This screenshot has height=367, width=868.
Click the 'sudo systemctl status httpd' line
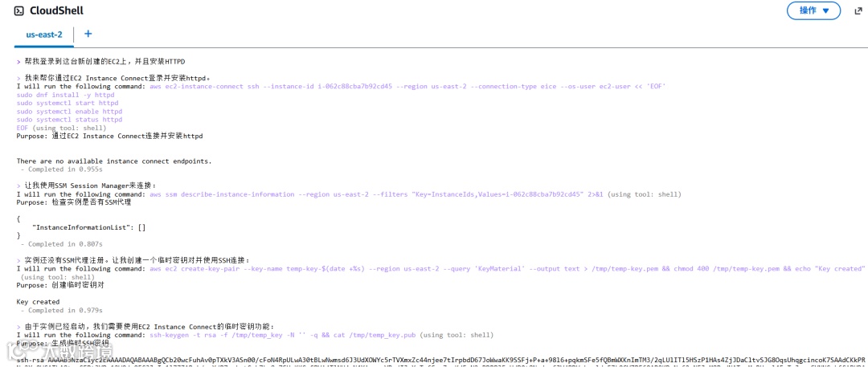(69, 120)
